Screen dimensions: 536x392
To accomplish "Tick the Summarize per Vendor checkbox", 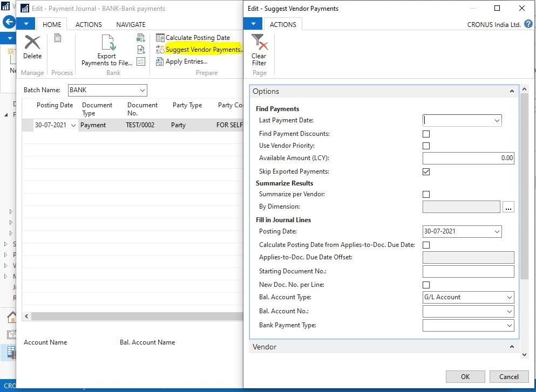I will pos(426,194).
